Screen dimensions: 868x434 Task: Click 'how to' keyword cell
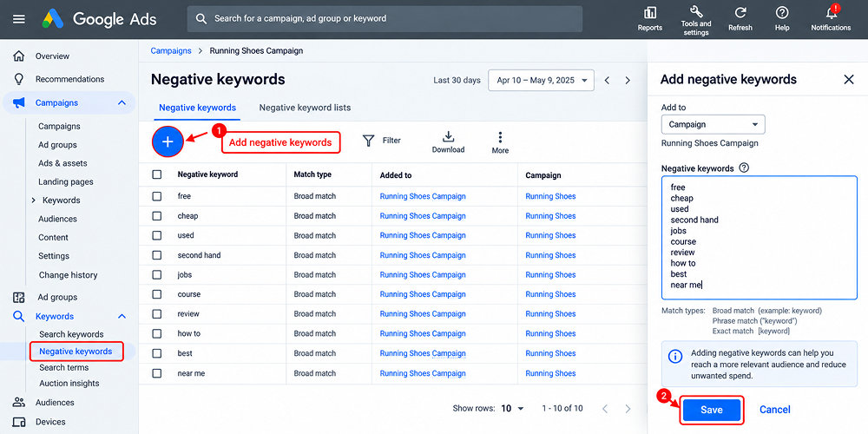pyautogui.click(x=188, y=334)
